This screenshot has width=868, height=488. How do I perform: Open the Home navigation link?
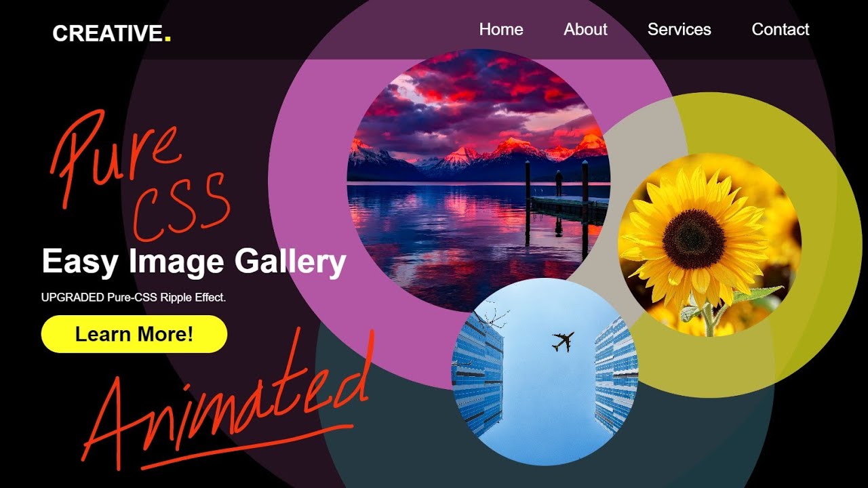pos(500,29)
